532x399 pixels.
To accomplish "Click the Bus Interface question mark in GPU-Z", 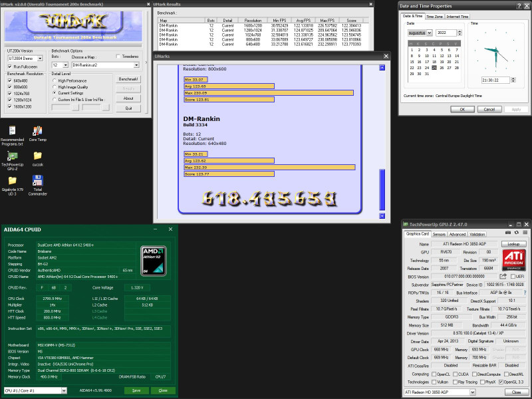I will coord(525,293).
